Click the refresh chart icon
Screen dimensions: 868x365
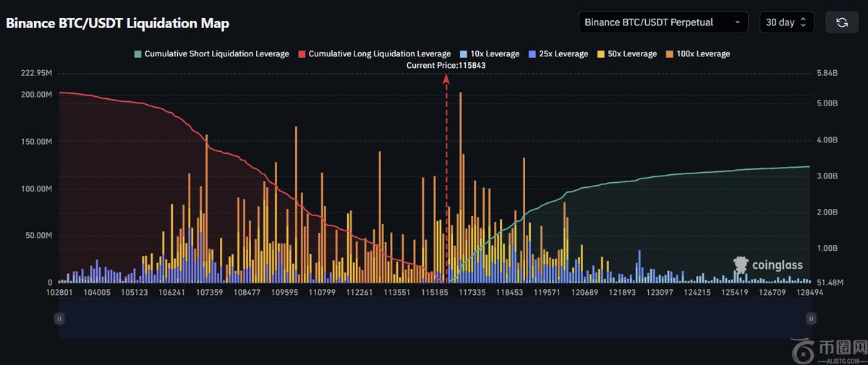[x=842, y=22]
